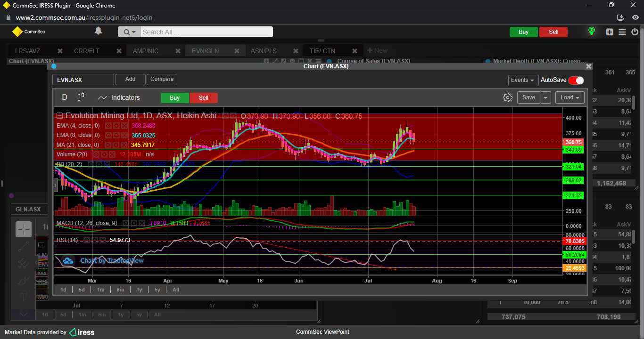
Task: Click the plus add-widget icon in header
Action: click(x=610, y=32)
